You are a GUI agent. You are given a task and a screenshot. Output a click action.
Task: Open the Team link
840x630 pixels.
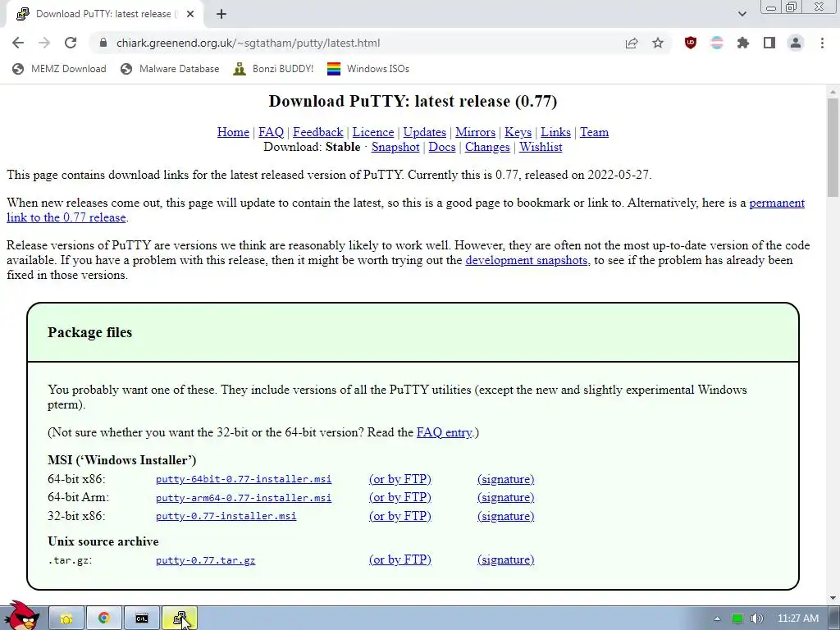(594, 132)
